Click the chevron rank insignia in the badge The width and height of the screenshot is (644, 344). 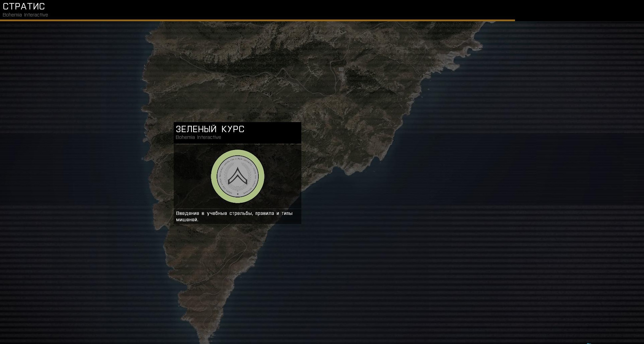point(238,176)
